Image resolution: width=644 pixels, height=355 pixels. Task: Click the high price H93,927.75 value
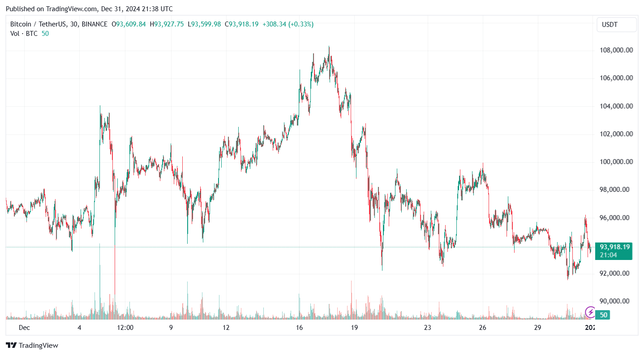tap(167, 24)
